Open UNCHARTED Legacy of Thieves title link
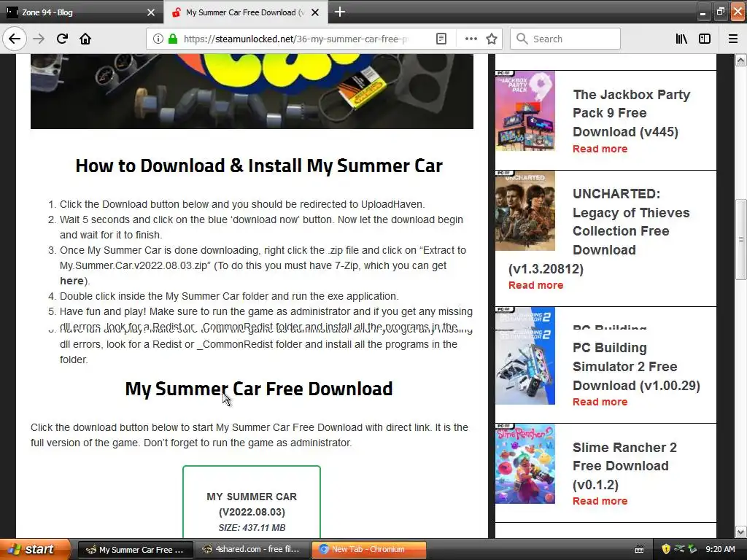747x560 pixels. click(600, 231)
